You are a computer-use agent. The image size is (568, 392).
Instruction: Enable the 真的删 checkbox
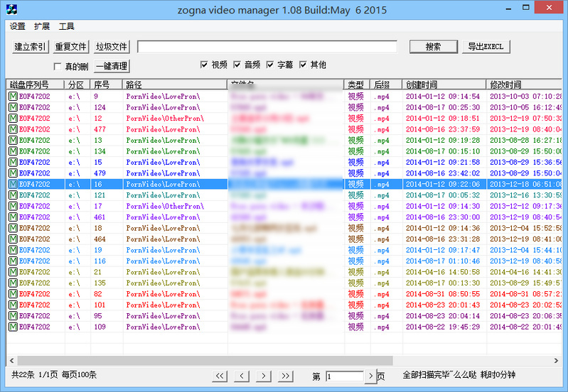pos(58,67)
